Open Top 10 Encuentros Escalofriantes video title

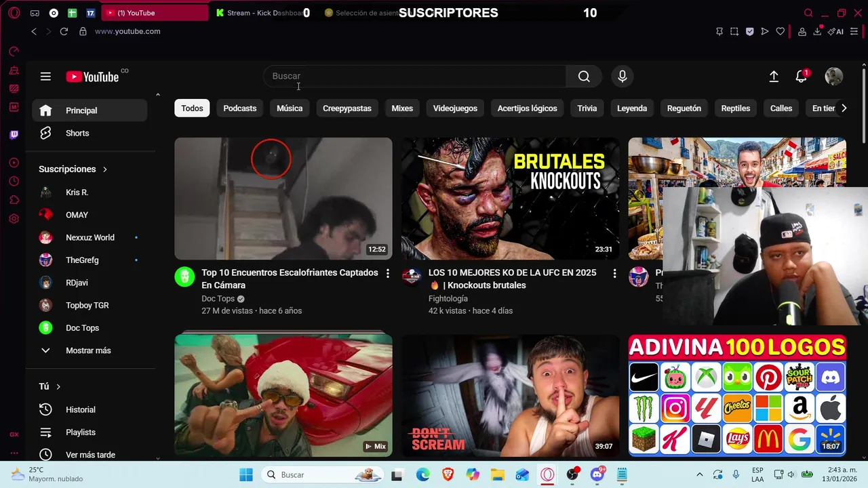pos(290,279)
